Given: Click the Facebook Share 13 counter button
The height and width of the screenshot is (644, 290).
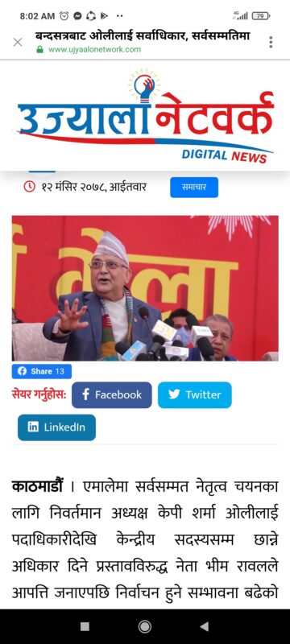Looking at the screenshot, I should (42, 371).
